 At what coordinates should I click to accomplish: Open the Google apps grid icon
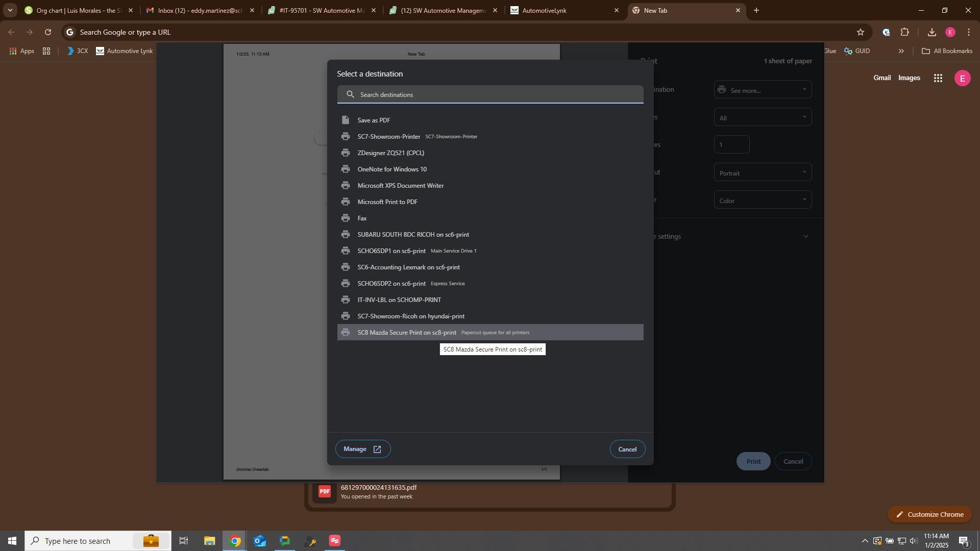click(x=938, y=78)
